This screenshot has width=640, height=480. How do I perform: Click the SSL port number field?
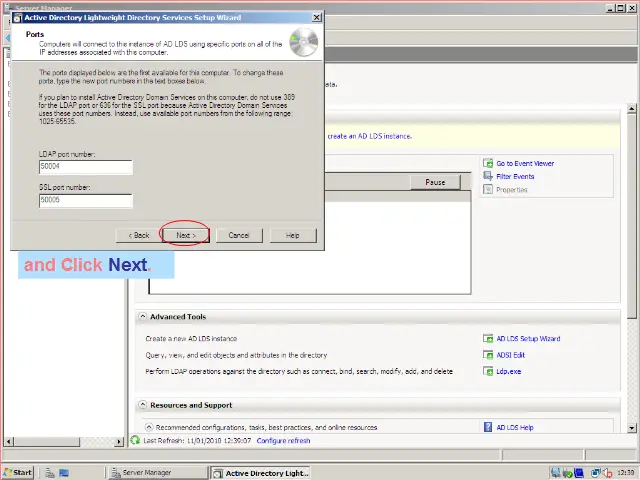[x=86, y=200]
